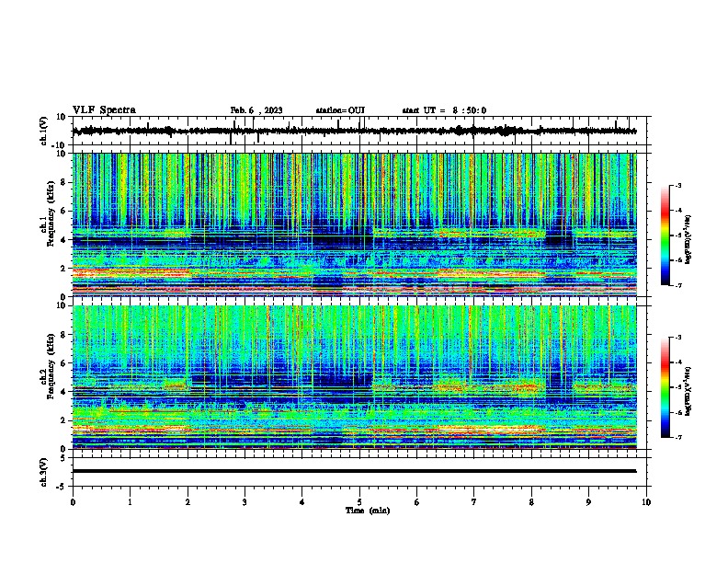Click the "VLF Spectra" plot title
728x563 pixels.
(104, 110)
